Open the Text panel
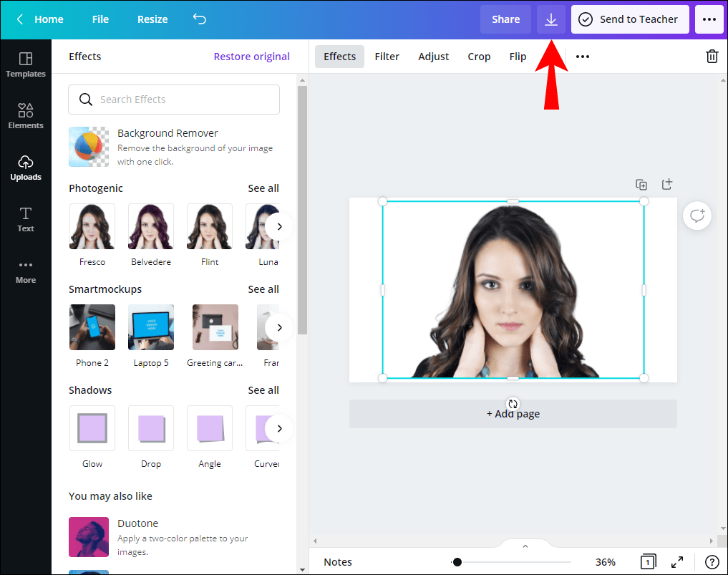728x575 pixels. tap(25, 219)
